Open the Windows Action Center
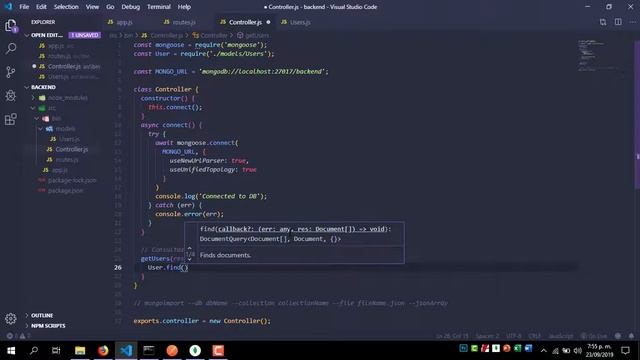This screenshot has height=360, width=640. 625,351
